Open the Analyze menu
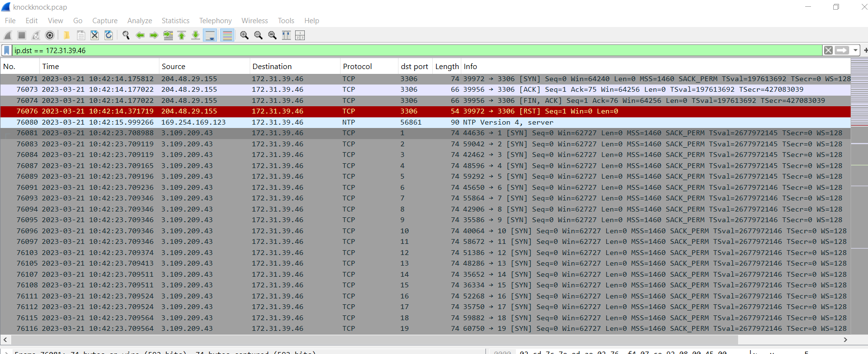 point(140,21)
